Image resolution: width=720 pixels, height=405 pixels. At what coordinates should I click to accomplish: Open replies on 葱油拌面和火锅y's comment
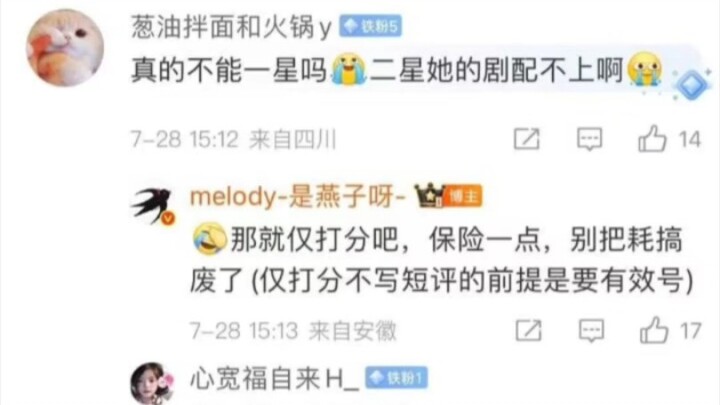point(590,139)
